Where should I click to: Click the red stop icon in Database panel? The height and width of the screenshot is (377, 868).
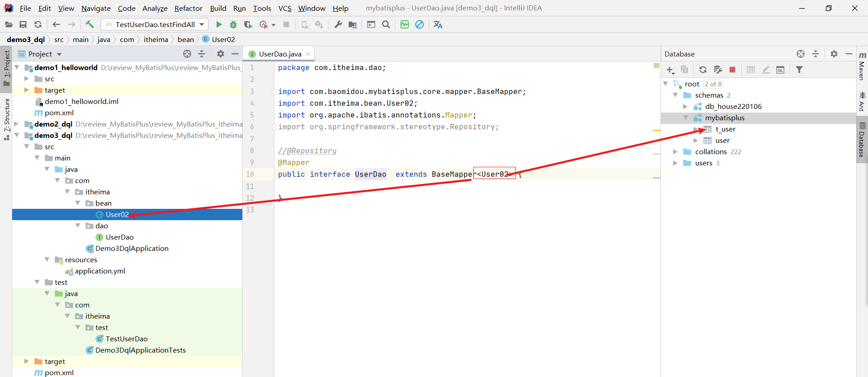732,70
